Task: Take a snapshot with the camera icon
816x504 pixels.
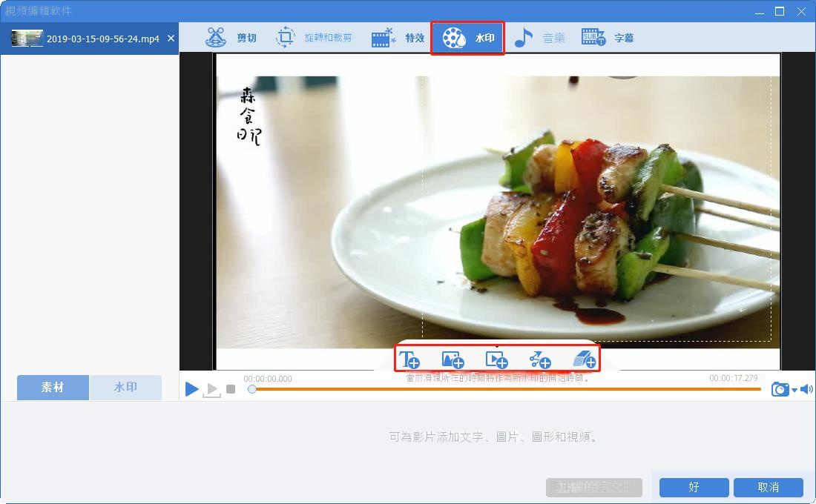Action: click(x=780, y=389)
